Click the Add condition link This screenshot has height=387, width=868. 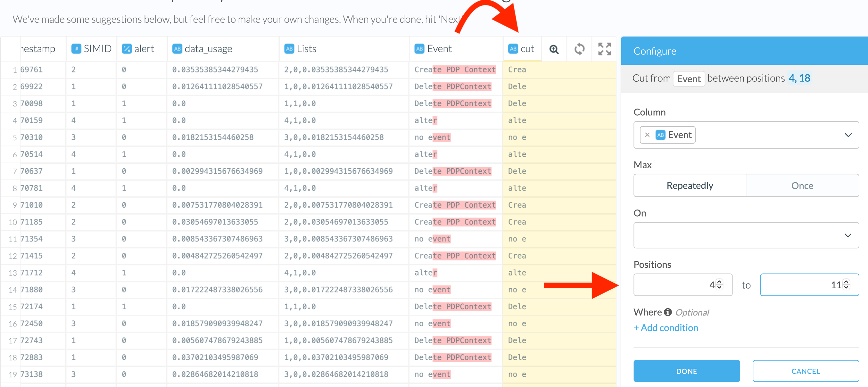point(665,328)
